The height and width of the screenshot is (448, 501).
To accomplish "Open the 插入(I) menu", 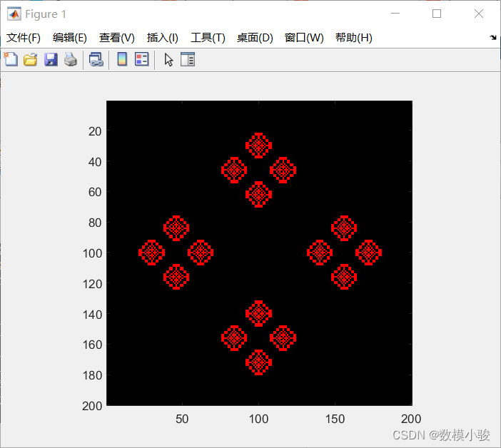I will coord(162,38).
